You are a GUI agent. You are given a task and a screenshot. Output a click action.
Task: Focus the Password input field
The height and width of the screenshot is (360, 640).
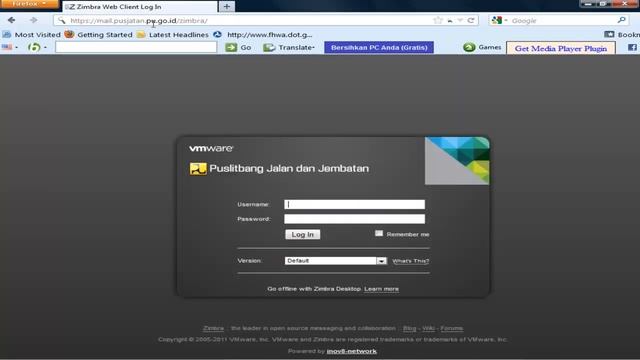coord(354,219)
